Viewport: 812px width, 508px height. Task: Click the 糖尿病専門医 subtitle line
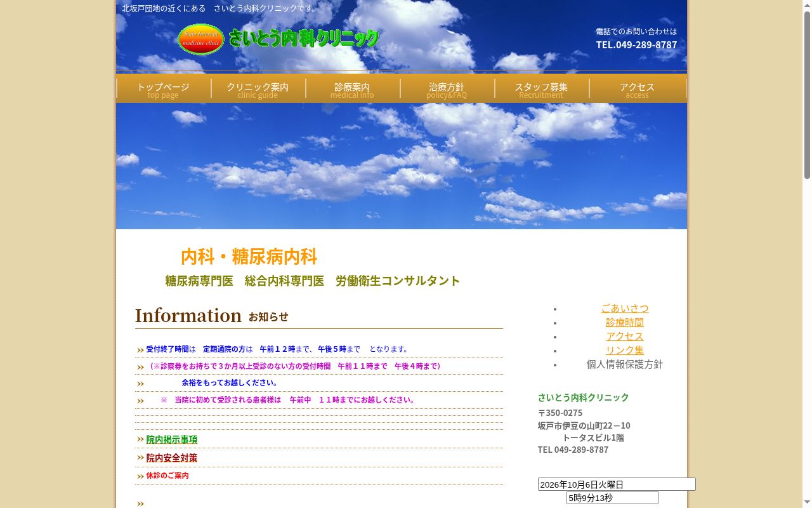click(313, 281)
